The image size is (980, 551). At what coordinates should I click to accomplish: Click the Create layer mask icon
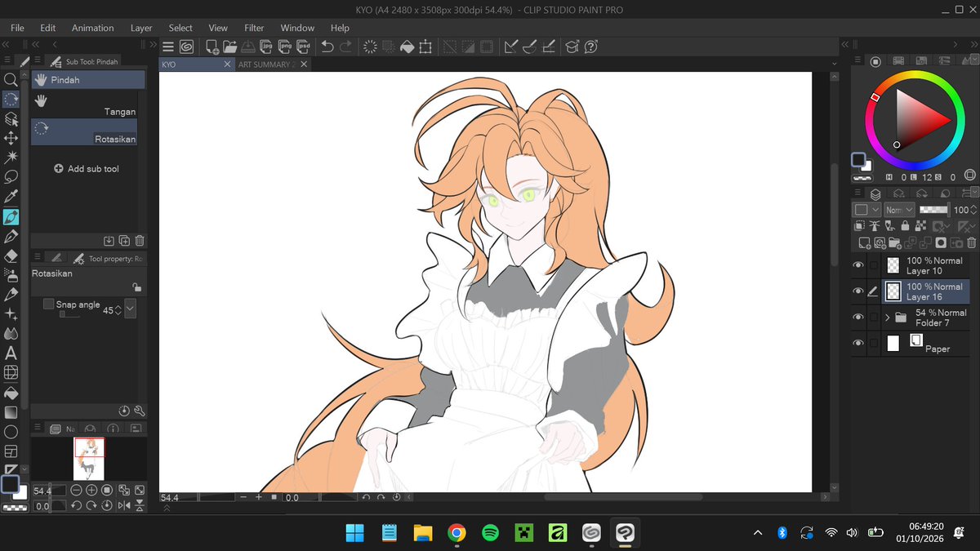point(941,242)
